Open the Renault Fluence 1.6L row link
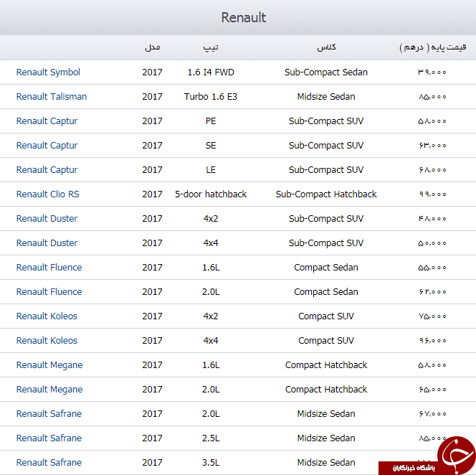Viewport: 476px width, 475px height. click(x=49, y=268)
